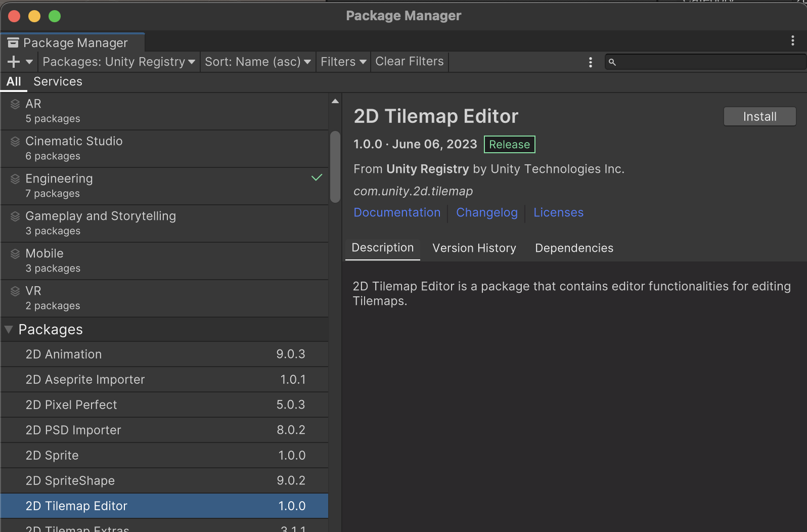Select the Package Manager window tab
The image size is (807, 532).
[73, 42]
